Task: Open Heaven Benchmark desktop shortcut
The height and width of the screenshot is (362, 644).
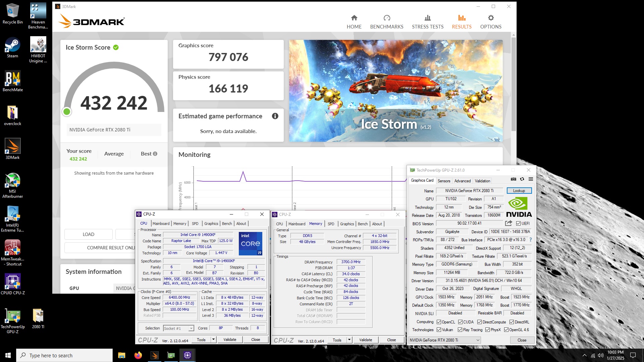Action: coord(38,16)
